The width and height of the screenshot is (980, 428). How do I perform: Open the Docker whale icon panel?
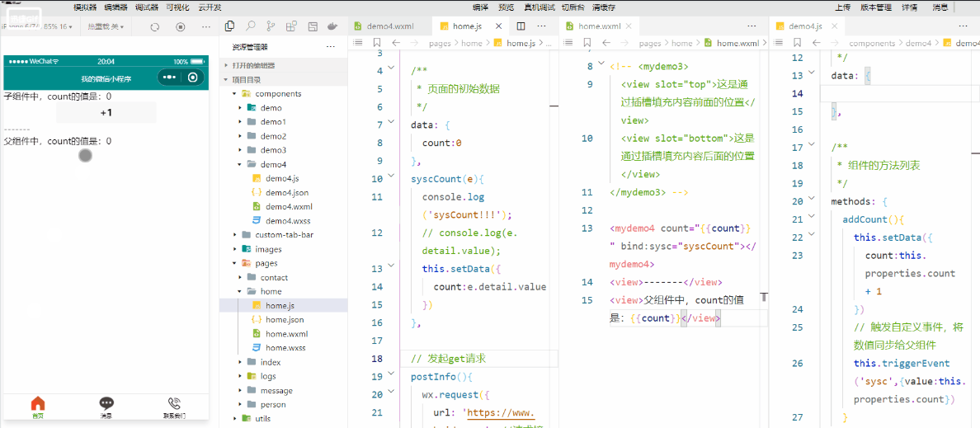point(331,26)
